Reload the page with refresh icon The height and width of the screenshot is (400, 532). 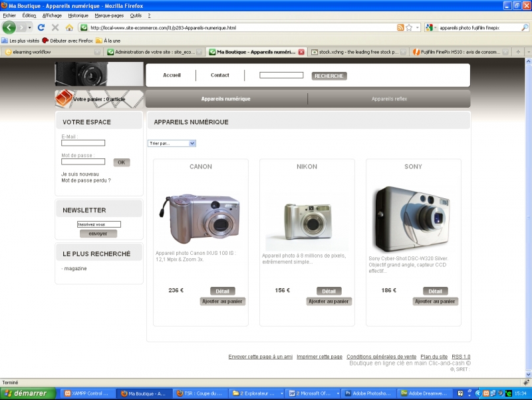(41, 27)
